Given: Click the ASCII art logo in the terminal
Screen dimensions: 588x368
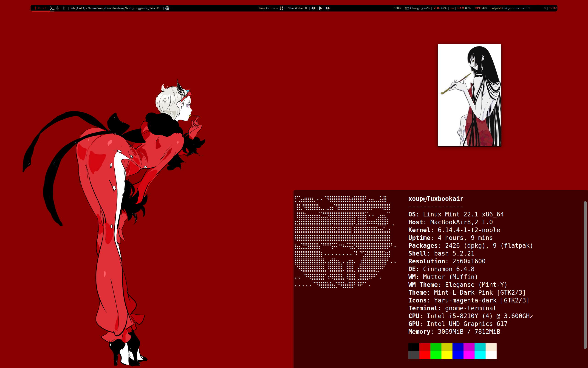Looking at the screenshot, I should pyautogui.click(x=345, y=242).
